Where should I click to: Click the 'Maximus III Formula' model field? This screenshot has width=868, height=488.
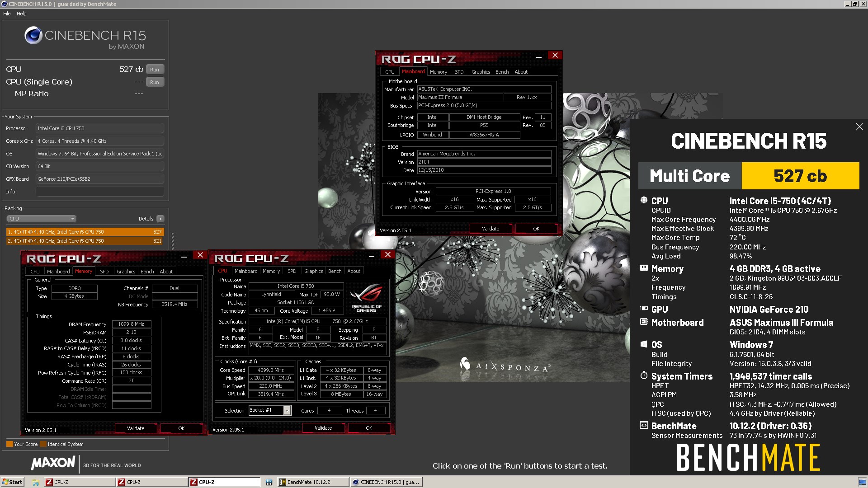(460, 97)
